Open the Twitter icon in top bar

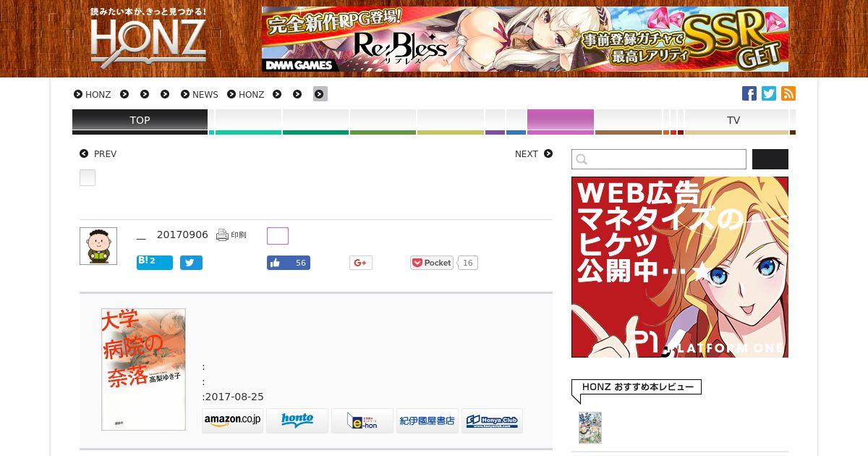coord(769,93)
